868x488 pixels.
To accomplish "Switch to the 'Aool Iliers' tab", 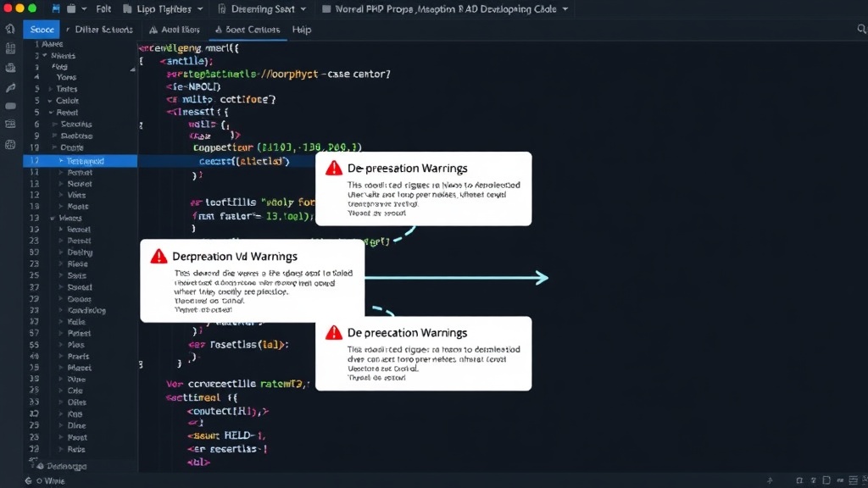I will [175, 30].
